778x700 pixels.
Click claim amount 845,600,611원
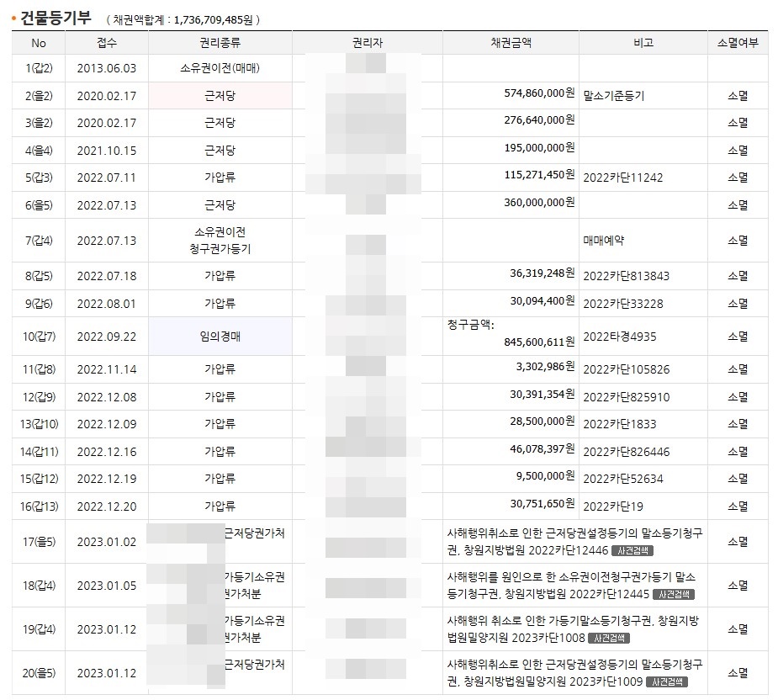tap(539, 342)
